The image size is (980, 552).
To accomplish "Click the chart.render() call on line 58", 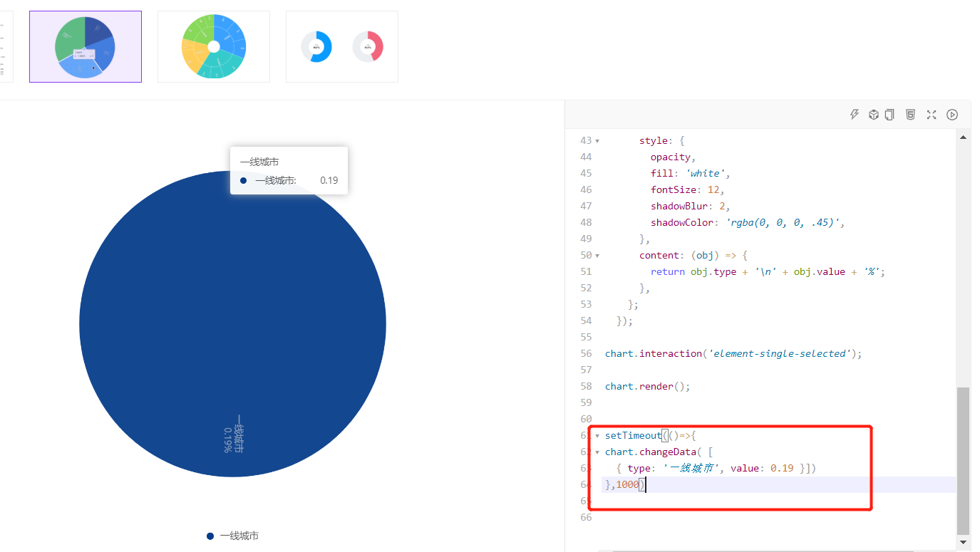I will [644, 386].
